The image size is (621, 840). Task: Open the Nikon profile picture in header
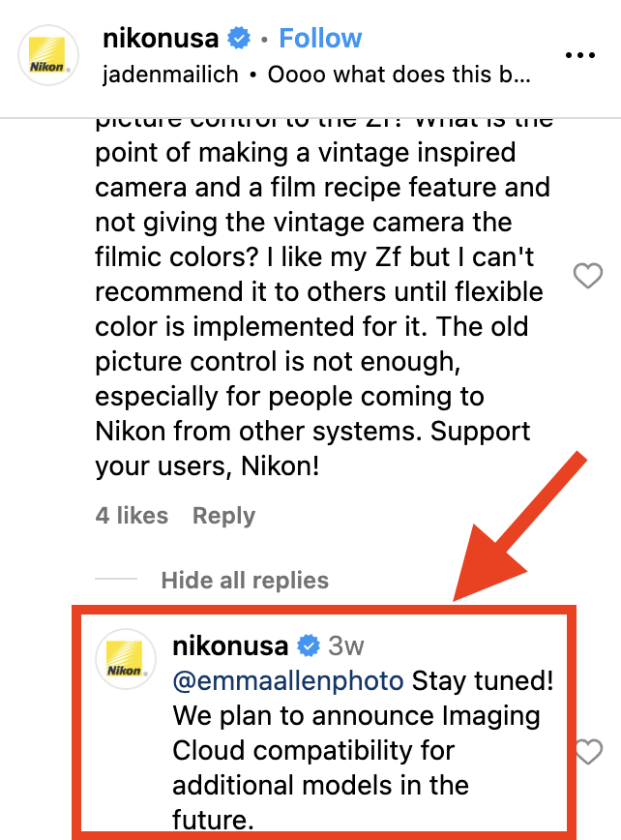pyautogui.click(x=50, y=56)
